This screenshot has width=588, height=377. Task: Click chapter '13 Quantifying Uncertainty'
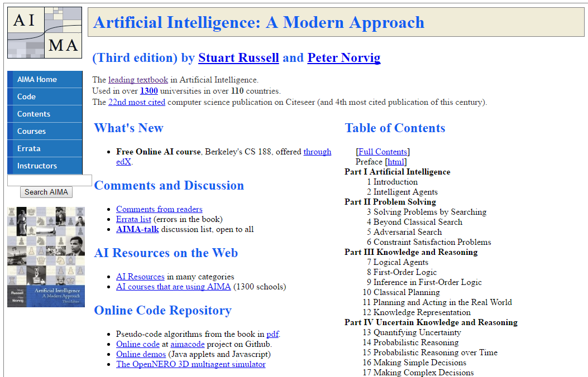click(412, 332)
